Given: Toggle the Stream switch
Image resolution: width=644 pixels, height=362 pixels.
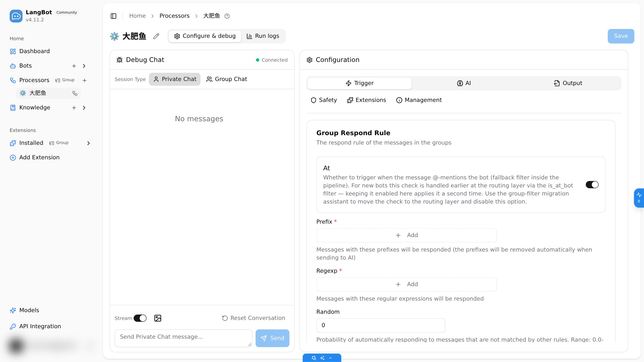Looking at the screenshot, I should [x=140, y=318].
